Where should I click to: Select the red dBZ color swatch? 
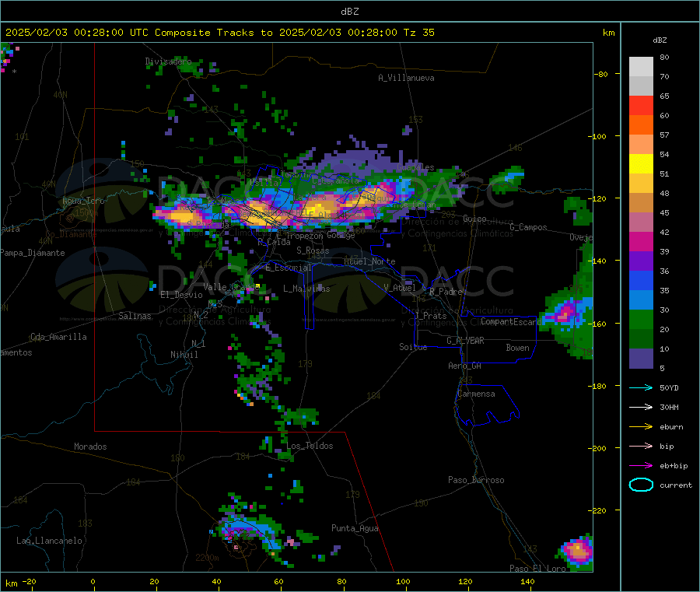(x=641, y=105)
